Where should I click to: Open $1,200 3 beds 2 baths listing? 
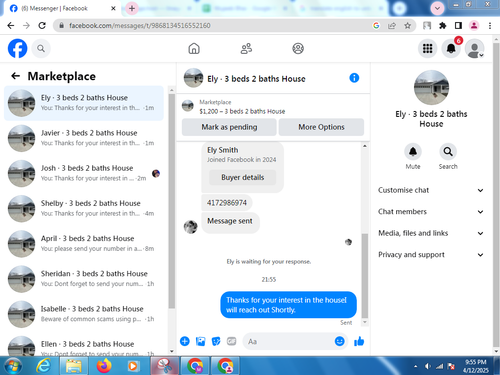[242, 111]
